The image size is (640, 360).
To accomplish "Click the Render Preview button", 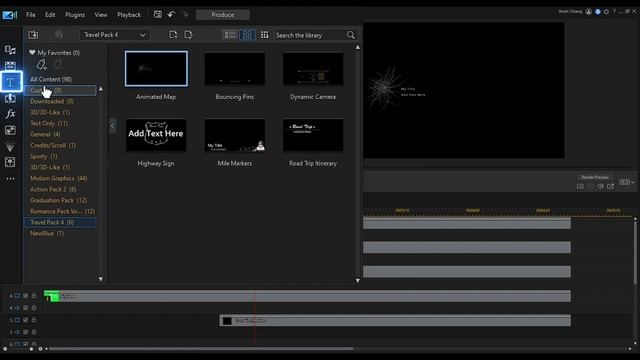I will [x=595, y=177].
